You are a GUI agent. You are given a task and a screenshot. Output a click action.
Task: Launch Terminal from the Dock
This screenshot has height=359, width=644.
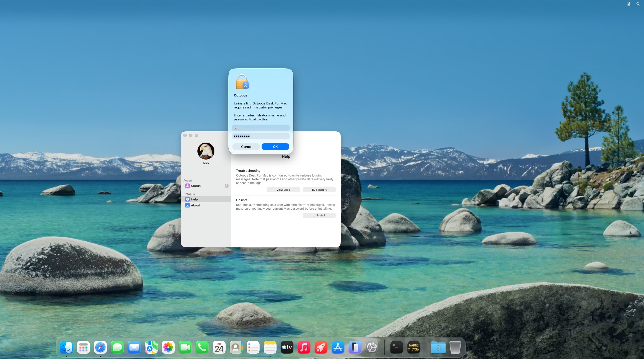396,347
